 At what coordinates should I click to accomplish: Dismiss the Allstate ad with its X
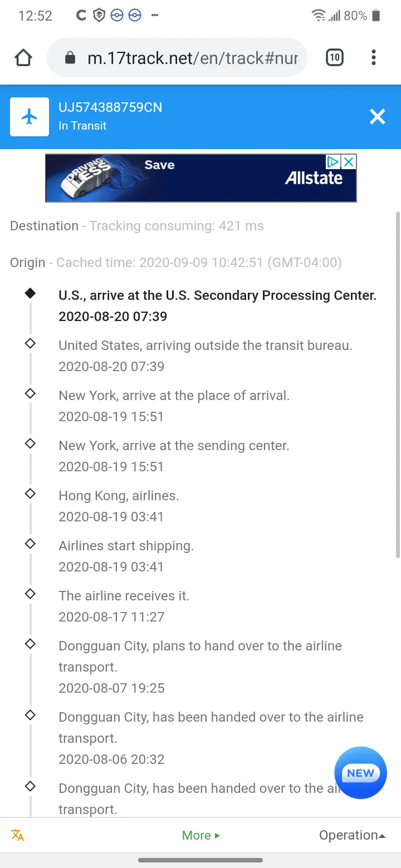[x=349, y=162]
